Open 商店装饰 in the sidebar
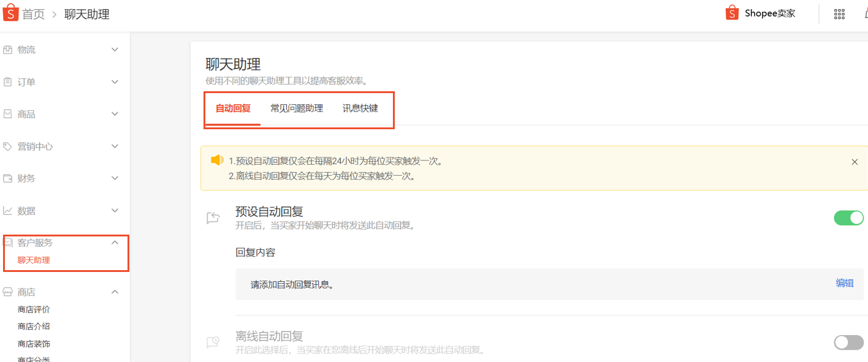This screenshot has height=362, width=868. click(x=34, y=344)
